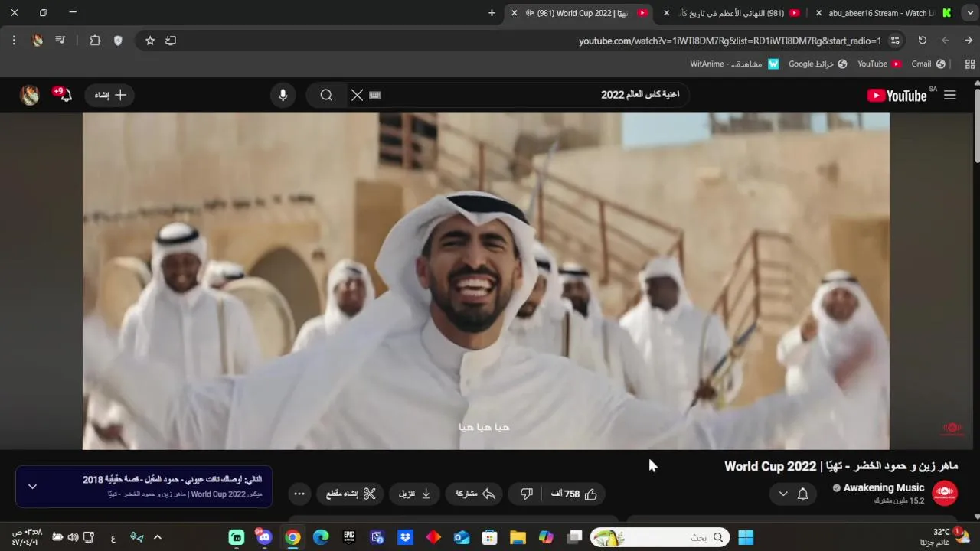This screenshot has width=980, height=551.
Task: Open a new browser tab
Action: pos(492,13)
